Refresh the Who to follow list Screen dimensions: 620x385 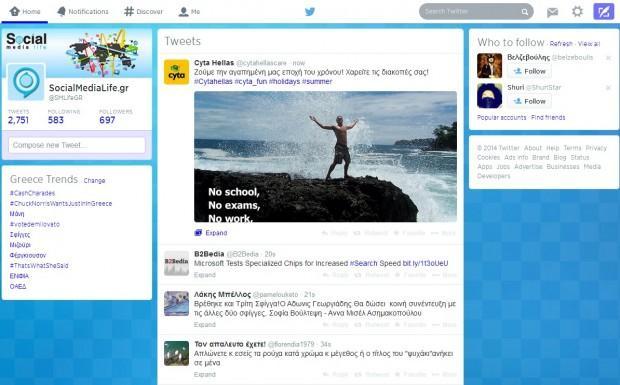coord(561,44)
